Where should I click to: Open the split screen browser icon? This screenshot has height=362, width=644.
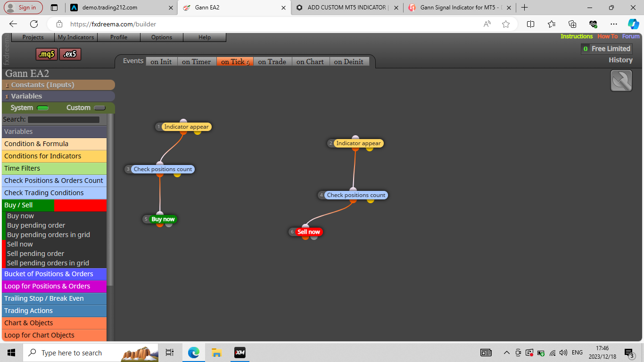530,24
